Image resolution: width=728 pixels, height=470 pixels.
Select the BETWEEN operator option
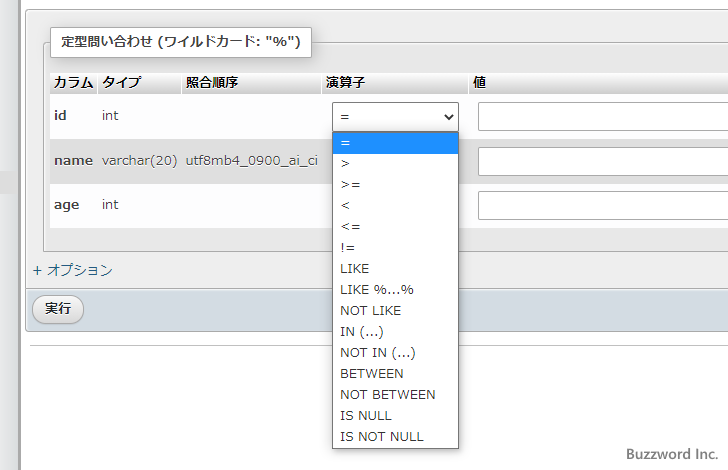[x=395, y=373]
